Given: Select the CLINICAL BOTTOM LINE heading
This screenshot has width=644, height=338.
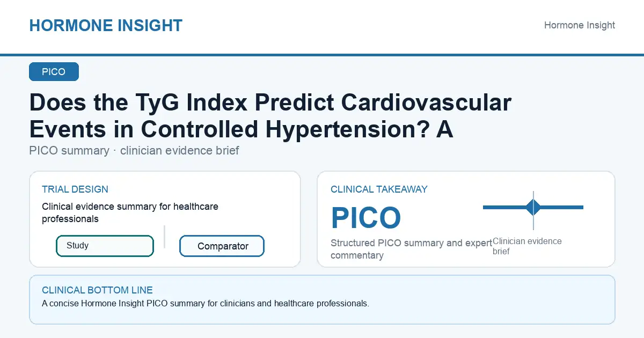Looking at the screenshot, I should pos(97,290).
